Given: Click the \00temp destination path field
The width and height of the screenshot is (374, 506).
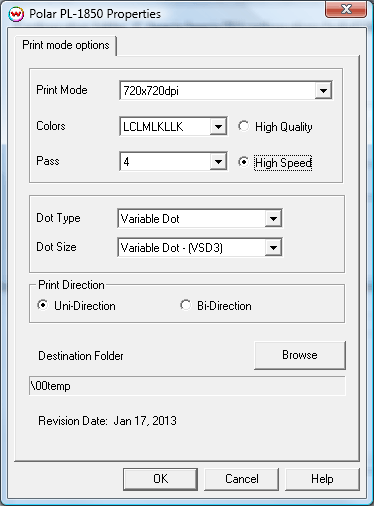Looking at the screenshot, I should click(187, 386).
